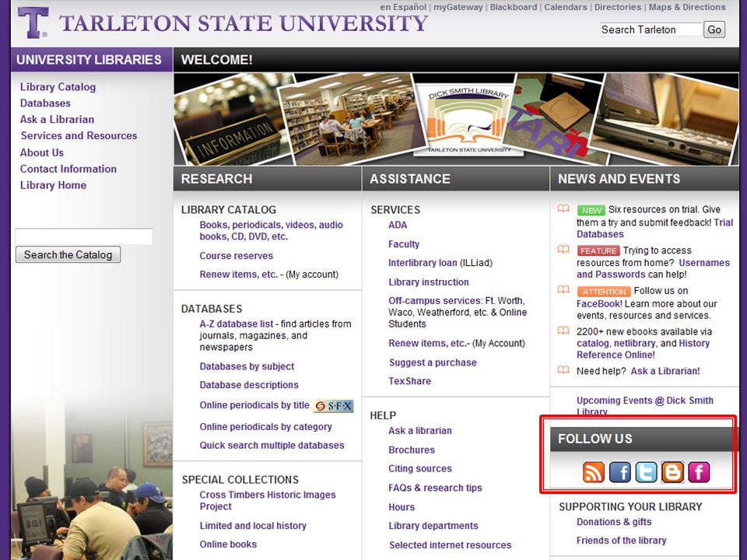Select Contact Information in sidebar
The width and height of the screenshot is (747, 560).
pyautogui.click(x=68, y=169)
